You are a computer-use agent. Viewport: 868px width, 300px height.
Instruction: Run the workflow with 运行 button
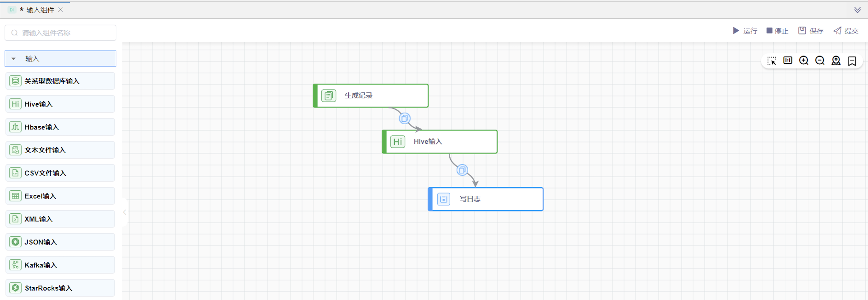(x=745, y=31)
